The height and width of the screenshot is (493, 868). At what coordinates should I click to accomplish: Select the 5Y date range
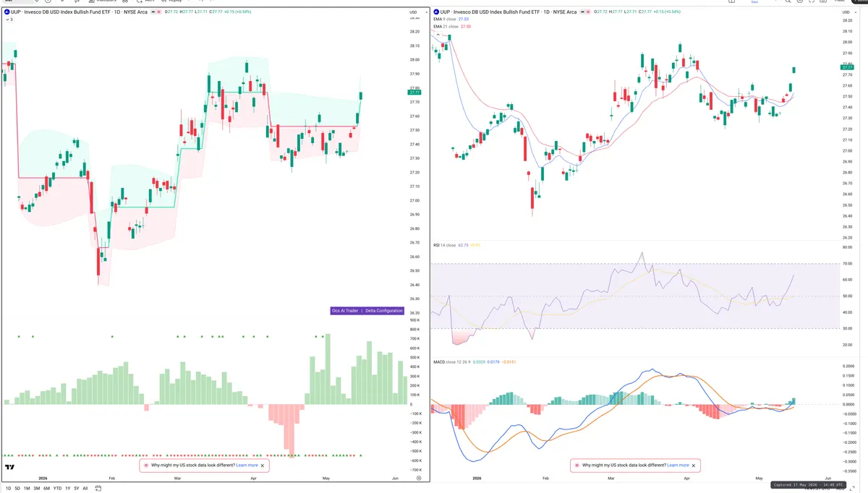77,489
